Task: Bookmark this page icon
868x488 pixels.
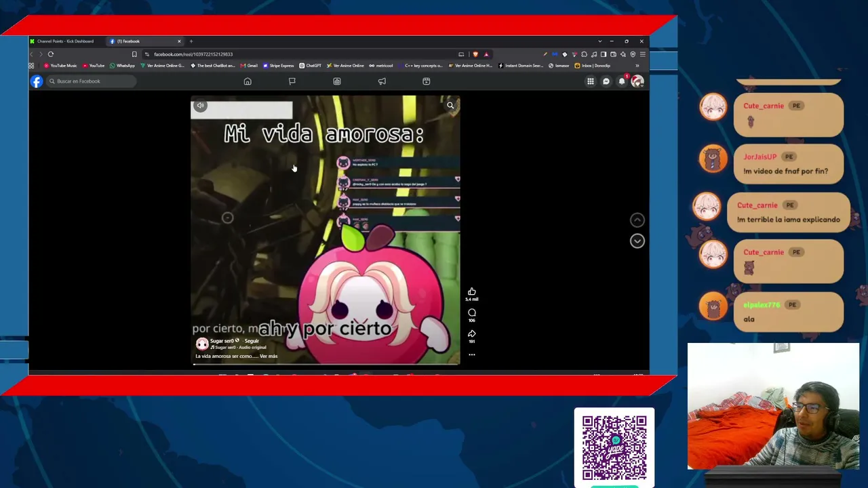Action: pyautogui.click(x=134, y=54)
